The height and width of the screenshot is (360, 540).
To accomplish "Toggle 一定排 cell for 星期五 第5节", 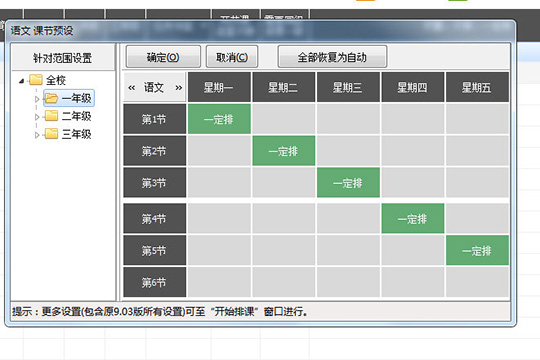I will (x=477, y=250).
